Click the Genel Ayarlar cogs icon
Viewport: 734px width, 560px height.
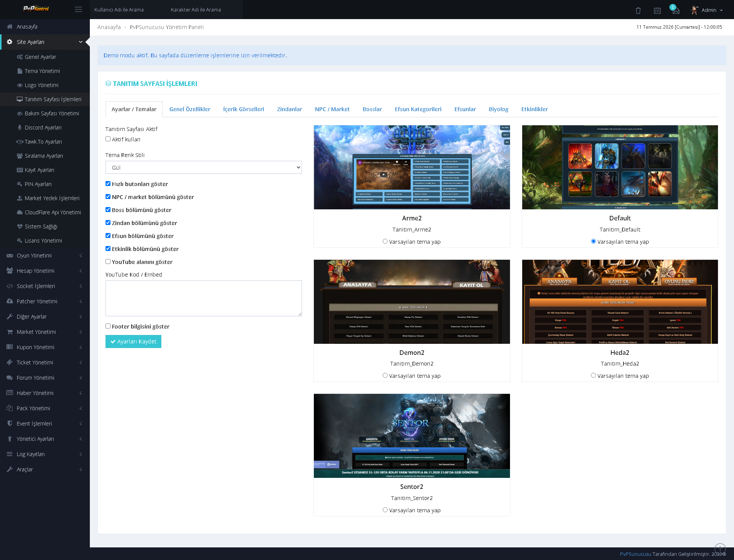tap(19, 57)
